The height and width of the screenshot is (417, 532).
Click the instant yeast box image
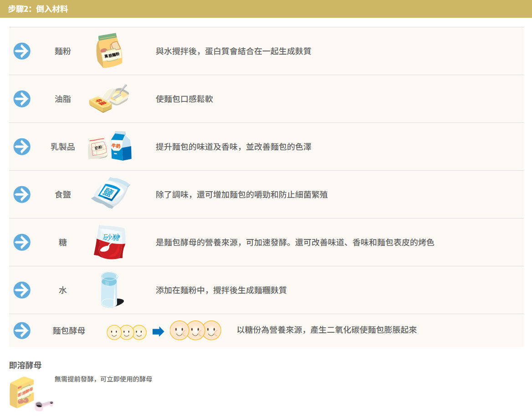tap(23, 392)
